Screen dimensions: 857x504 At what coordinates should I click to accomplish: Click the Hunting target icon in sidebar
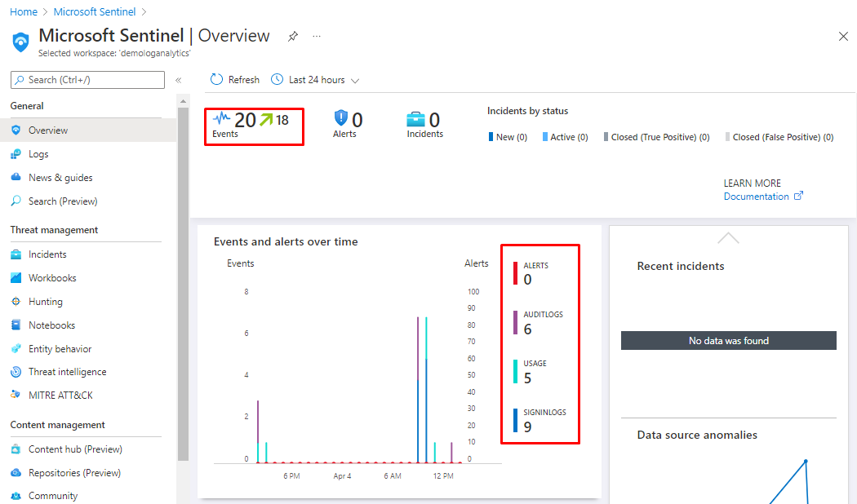coord(16,302)
